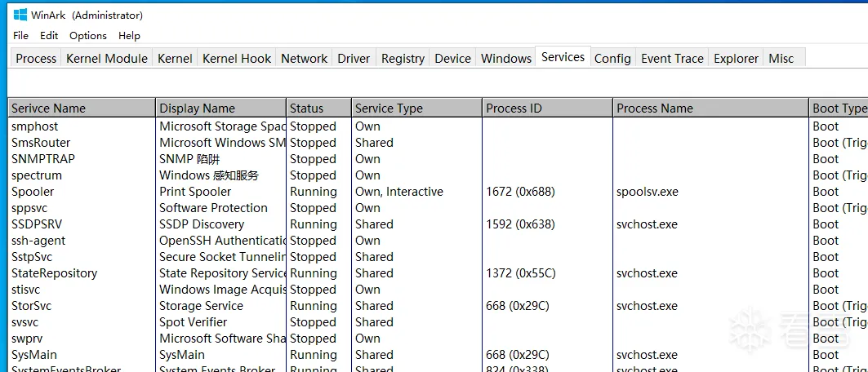Switch to the Network tab
Viewport: 868px width, 372px height.
[x=304, y=59]
